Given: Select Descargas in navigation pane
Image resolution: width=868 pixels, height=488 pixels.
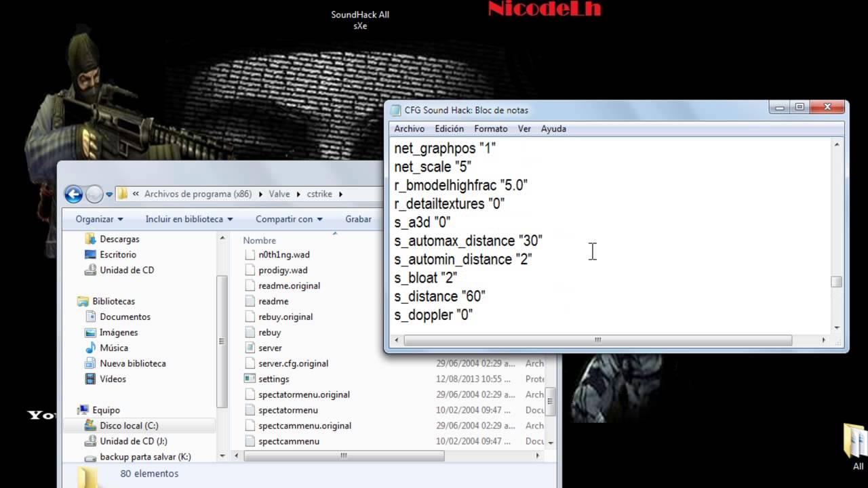Looking at the screenshot, I should click(x=119, y=239).
